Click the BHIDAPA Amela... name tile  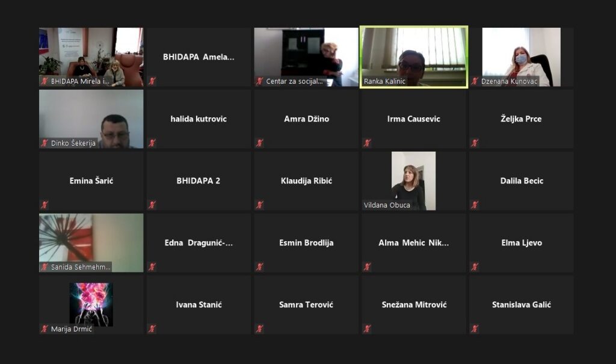[x=199, y=57]
